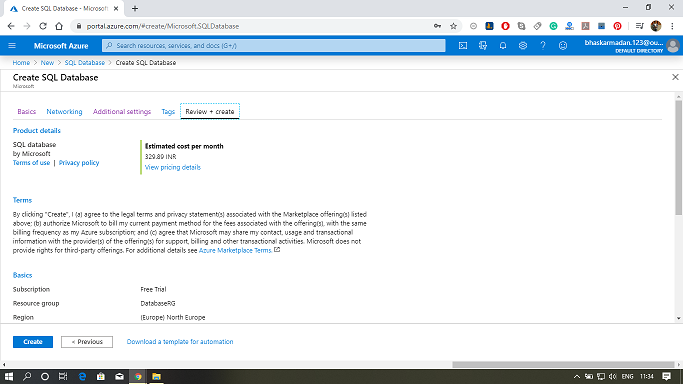The height and width of the screenshot is (384, 683).
Task: Open Chrome profile avatar
Action: [656, 26]
